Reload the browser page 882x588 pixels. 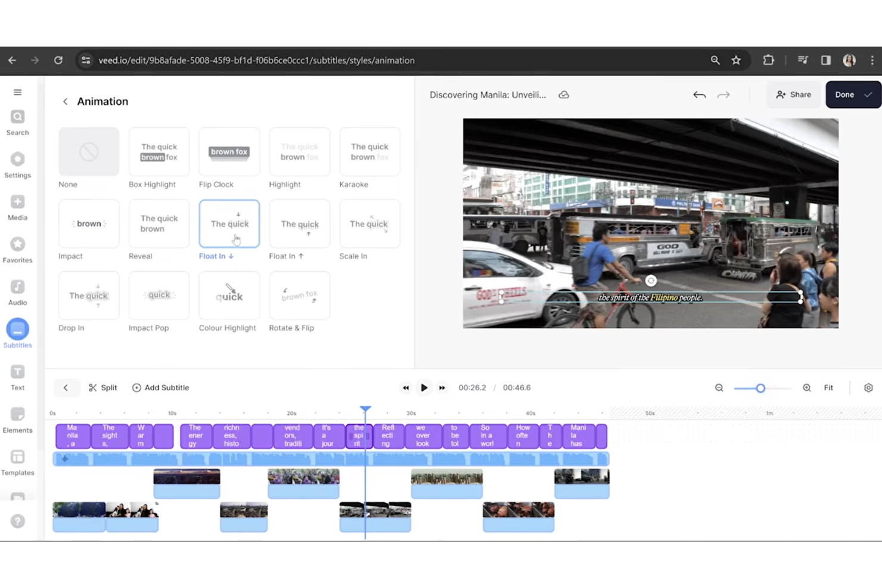pyautogui.click(x=58, y=60)
